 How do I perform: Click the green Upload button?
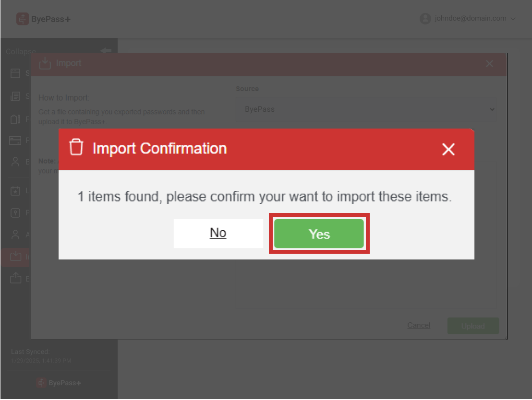coord(473,326)
